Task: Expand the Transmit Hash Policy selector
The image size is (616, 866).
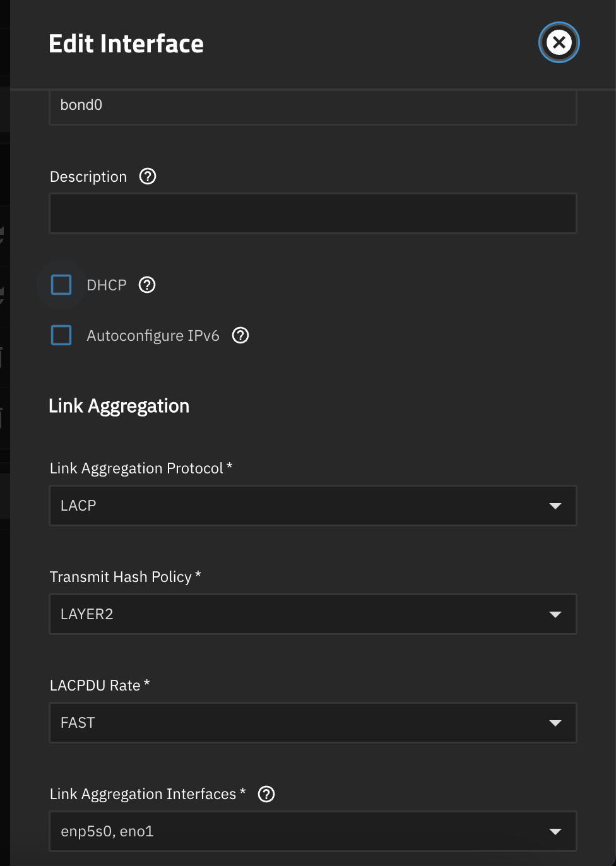Action: pos(313,614)
